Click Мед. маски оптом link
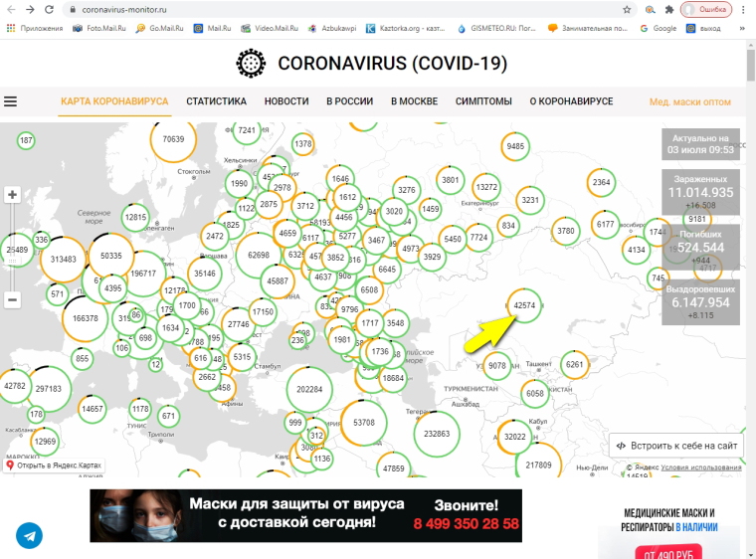The height and width of the screenshot is (559, 756). coord(689,101)
